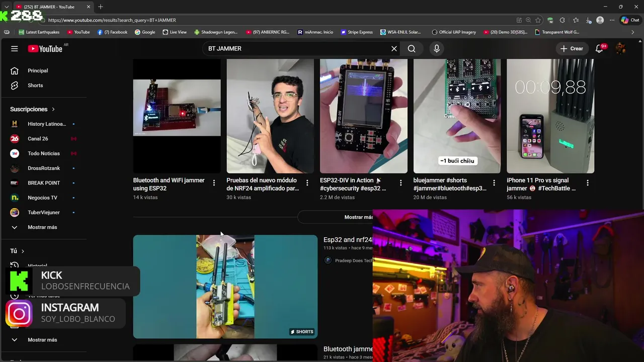Open options for bluejammer #shorts

pyautogui.click(x=494, y=183)
